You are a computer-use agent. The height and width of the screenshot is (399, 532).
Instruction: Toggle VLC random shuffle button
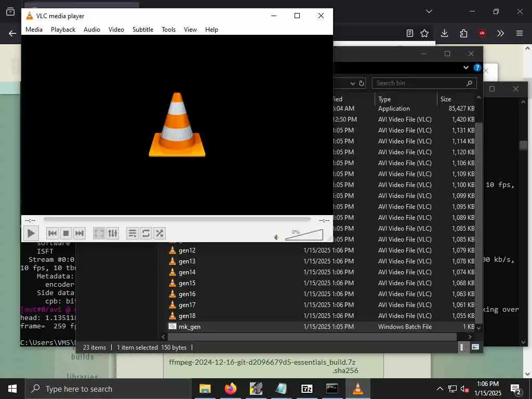coord(159,233)
